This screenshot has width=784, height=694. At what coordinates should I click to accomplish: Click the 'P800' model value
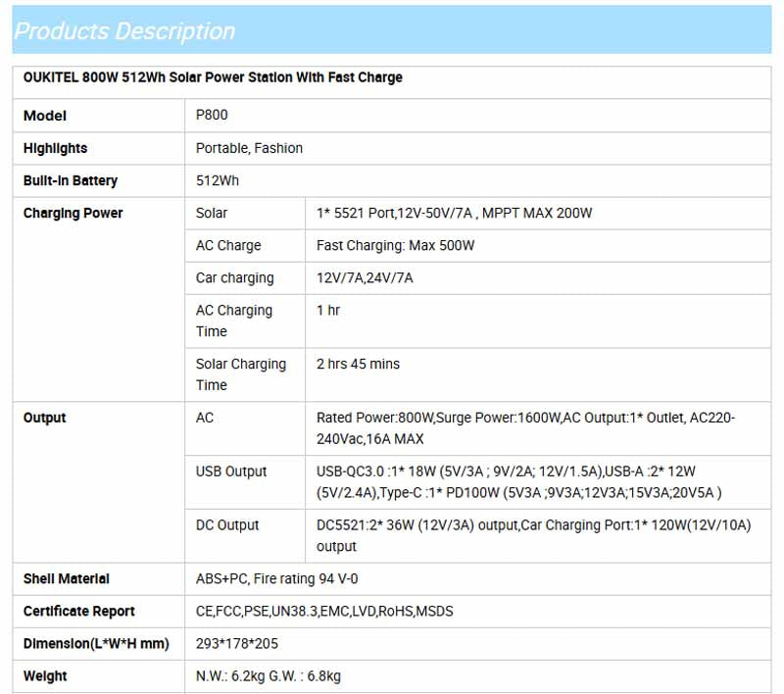[212, 115]
